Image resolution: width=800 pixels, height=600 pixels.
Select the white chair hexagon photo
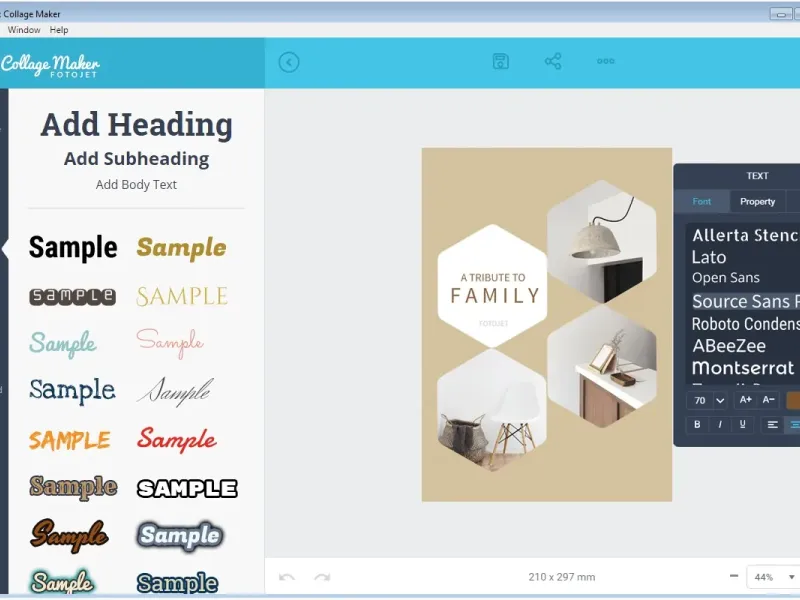tap(492, 410)
